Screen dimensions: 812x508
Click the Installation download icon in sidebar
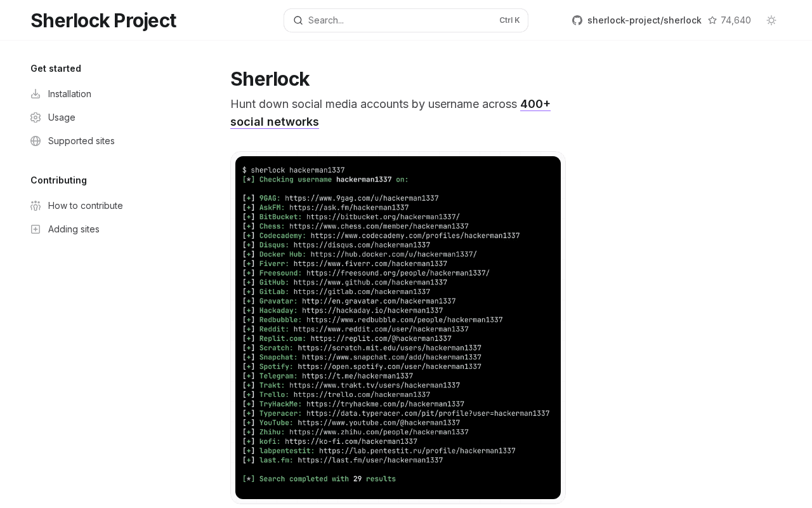(35, 93)
